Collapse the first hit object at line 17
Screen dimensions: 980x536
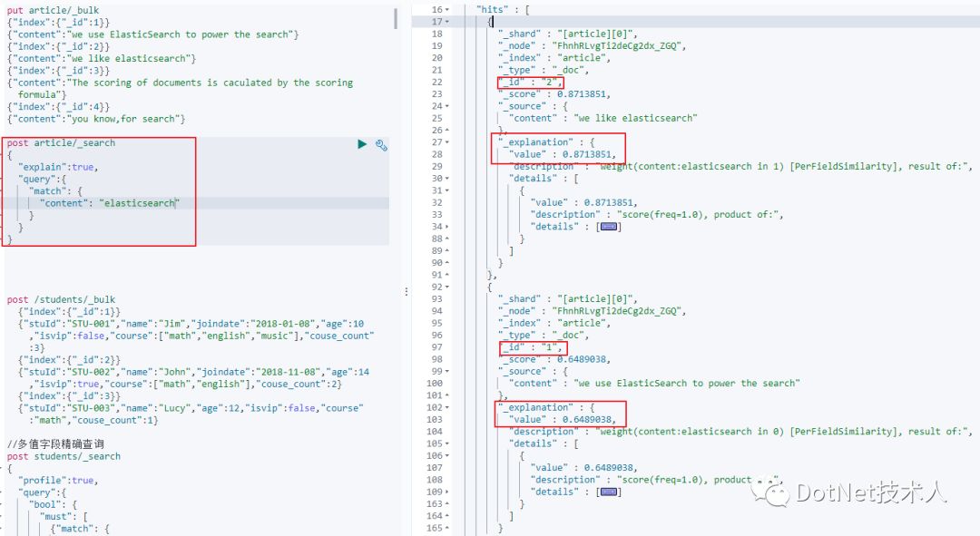click(447, 22)
